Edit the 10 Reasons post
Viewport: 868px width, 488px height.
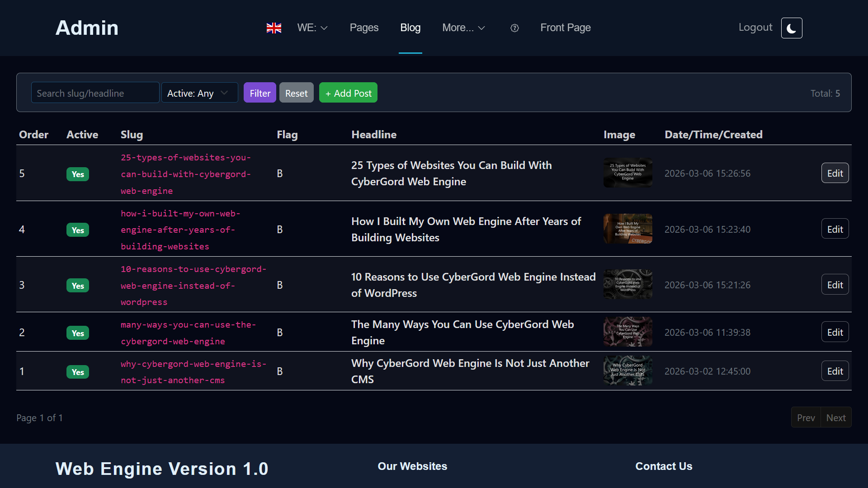(x=835, y=285)
